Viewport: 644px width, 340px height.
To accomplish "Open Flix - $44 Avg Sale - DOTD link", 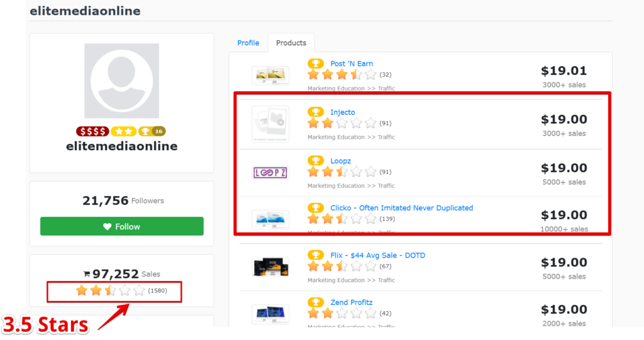I will point(378,255).
